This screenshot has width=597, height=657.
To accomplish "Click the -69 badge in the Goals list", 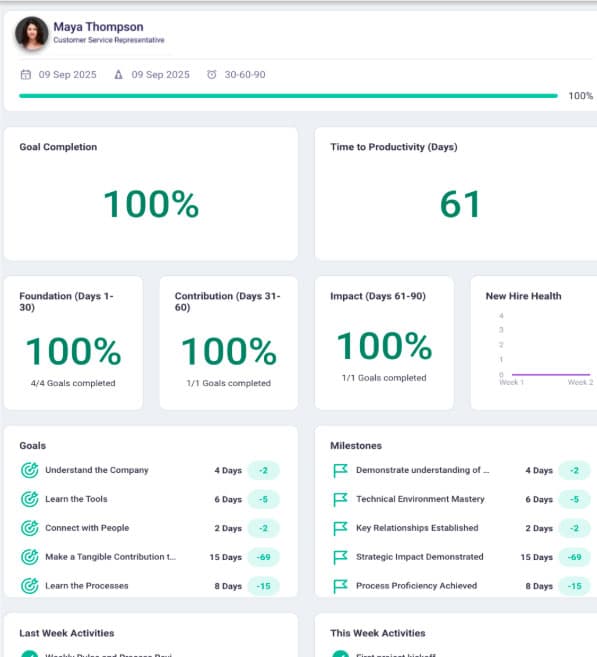I will point(263,557).
